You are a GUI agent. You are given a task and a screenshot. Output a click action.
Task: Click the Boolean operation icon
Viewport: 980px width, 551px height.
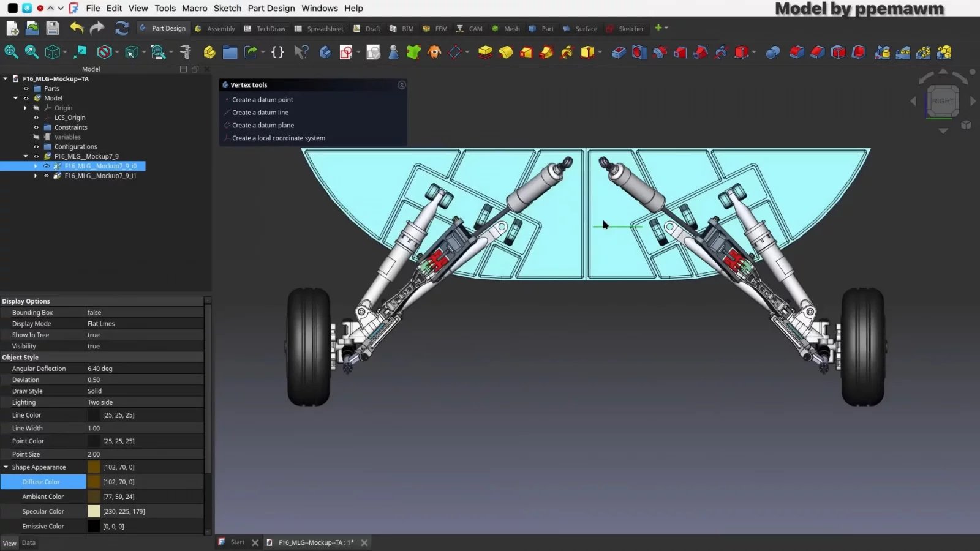tap(773, 52)
